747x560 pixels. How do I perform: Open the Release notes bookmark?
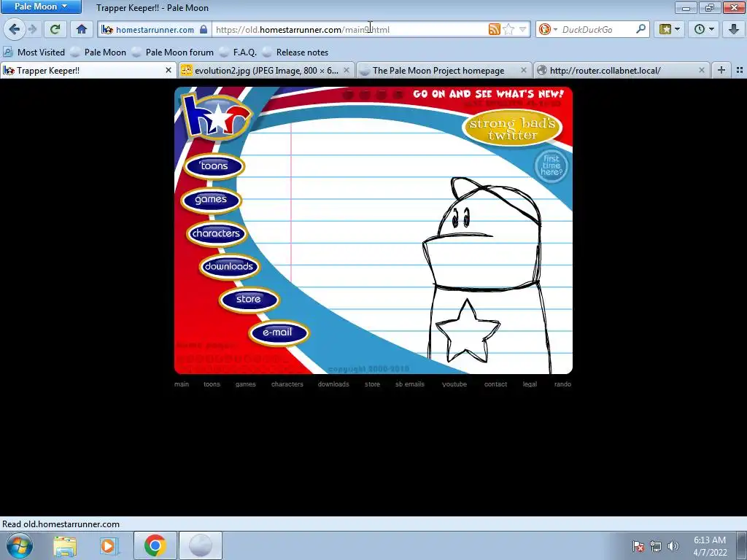[295, 52]
